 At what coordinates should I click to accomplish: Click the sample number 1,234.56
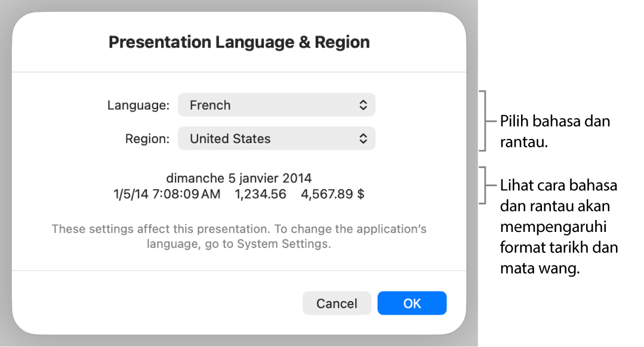(x=260, y=194)
